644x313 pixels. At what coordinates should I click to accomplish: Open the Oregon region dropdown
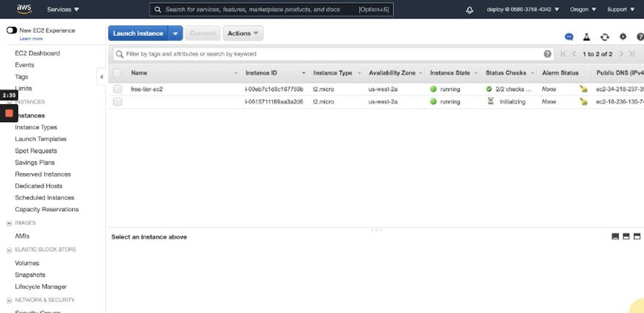pyautogui.click(x=583, y=10)
